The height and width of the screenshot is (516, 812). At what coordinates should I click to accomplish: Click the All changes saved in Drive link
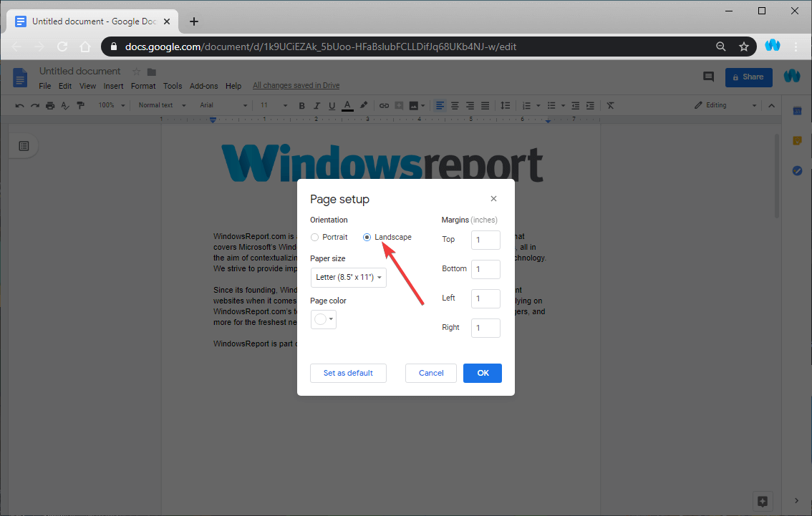tap(296, 85)
